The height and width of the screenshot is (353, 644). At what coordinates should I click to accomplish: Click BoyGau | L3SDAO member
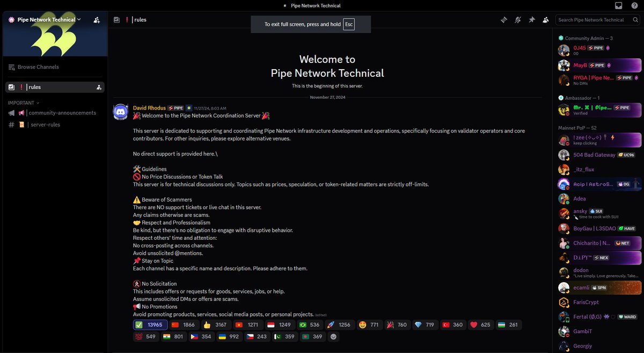click(x=599, y=229)
